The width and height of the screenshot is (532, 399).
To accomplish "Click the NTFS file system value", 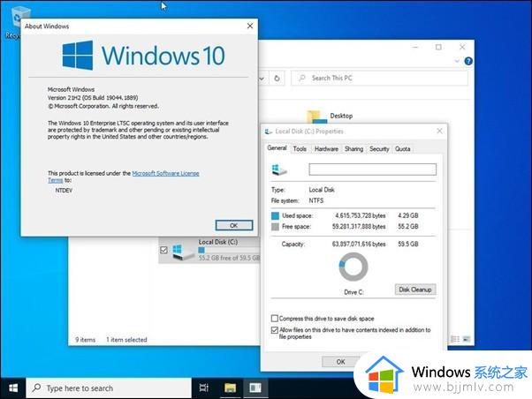I will click(x=316, y=200).
